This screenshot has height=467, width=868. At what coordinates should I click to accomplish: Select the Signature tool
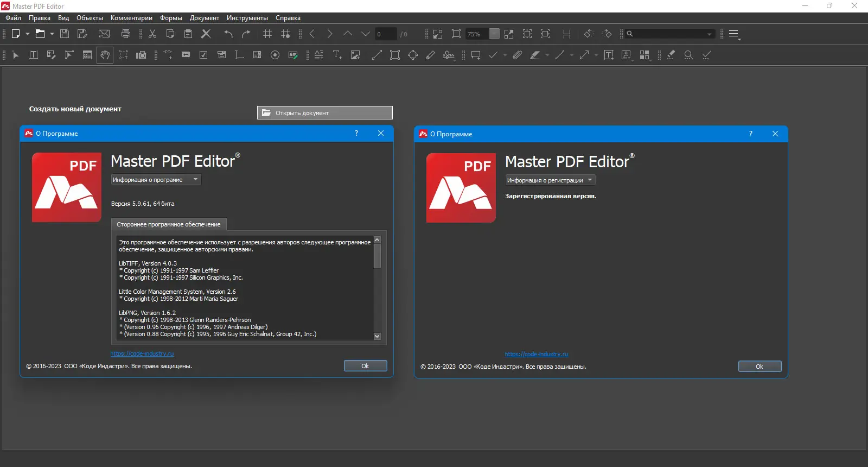[x=449, y=55]
